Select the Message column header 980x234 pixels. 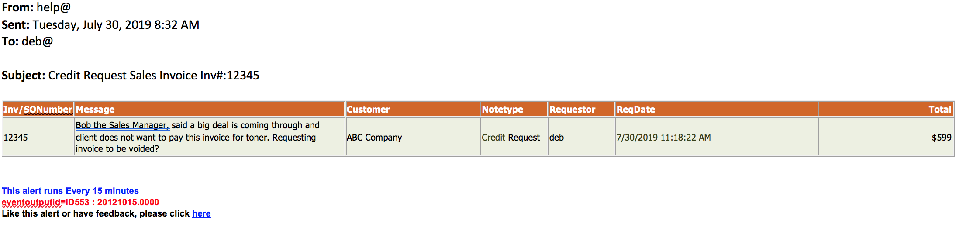(210, 109)
